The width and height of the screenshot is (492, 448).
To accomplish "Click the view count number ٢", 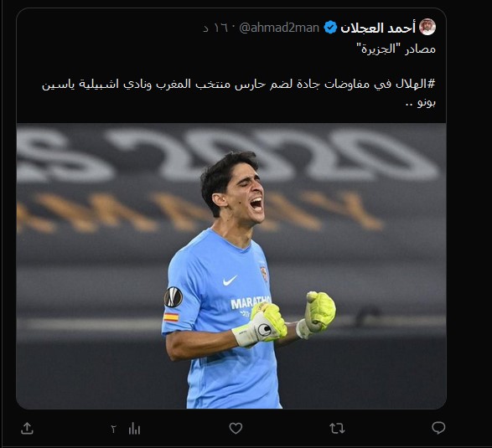I will 114,429.
